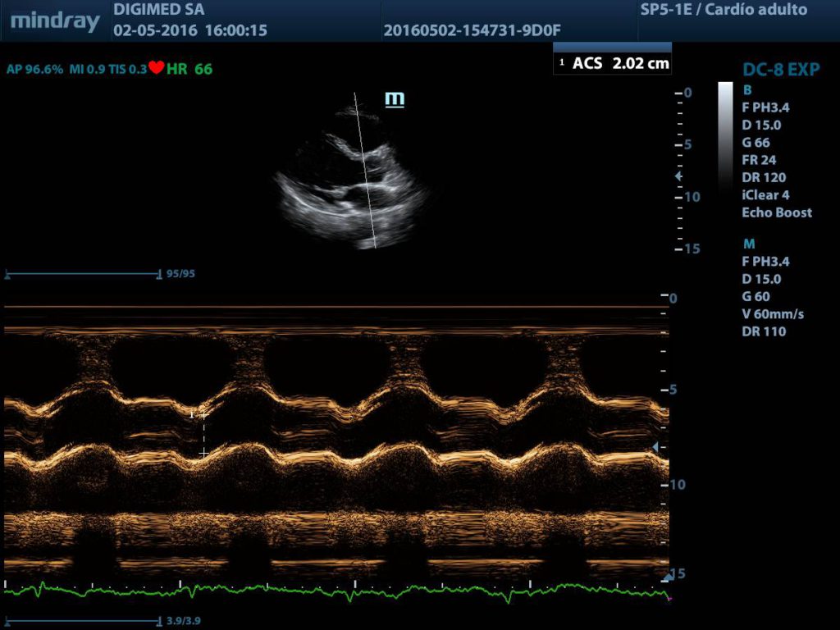
Task: Click the ACS 2.02 cm measurement result
Action: pos(613,63)
